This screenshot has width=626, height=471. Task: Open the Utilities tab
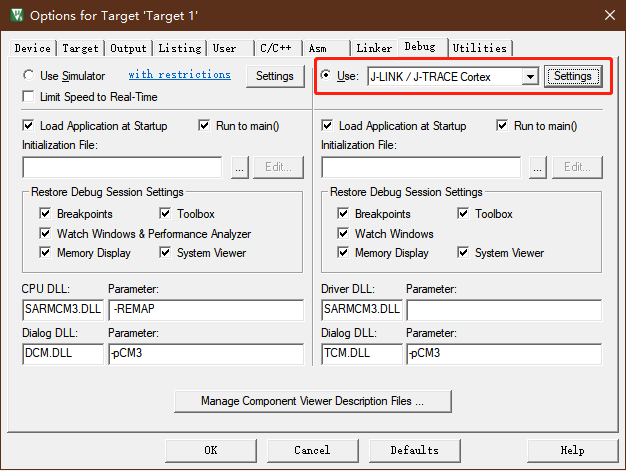click(479, 48)
